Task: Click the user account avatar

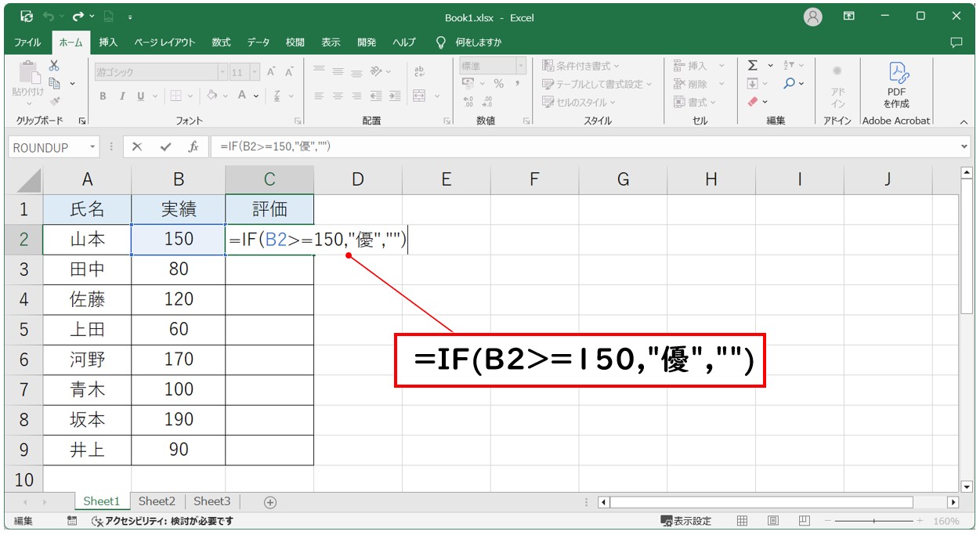Action: (813, 16)
